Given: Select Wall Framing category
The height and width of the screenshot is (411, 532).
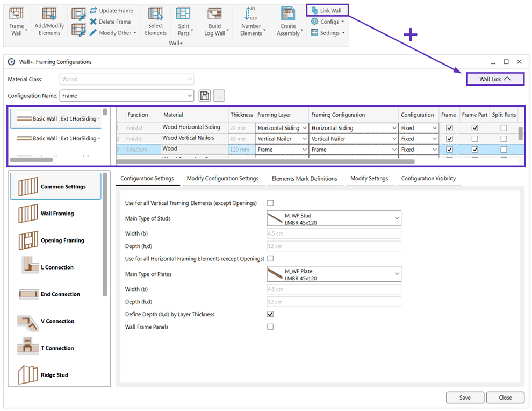Looking at the screenshot, I should point(56,214).
